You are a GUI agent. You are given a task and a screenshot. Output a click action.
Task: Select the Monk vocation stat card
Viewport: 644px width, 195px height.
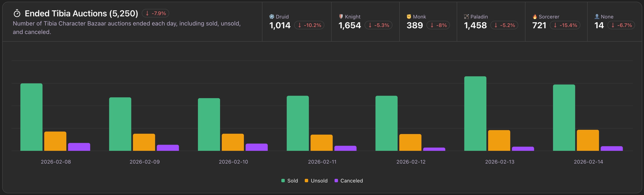click(x=428, y=22)
